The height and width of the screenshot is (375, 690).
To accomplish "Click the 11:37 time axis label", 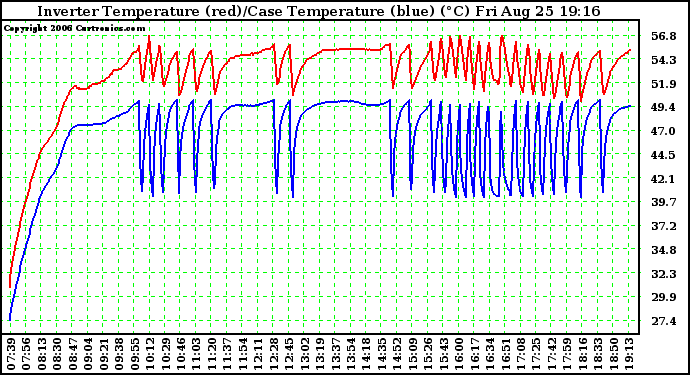I will click(227, 354).
